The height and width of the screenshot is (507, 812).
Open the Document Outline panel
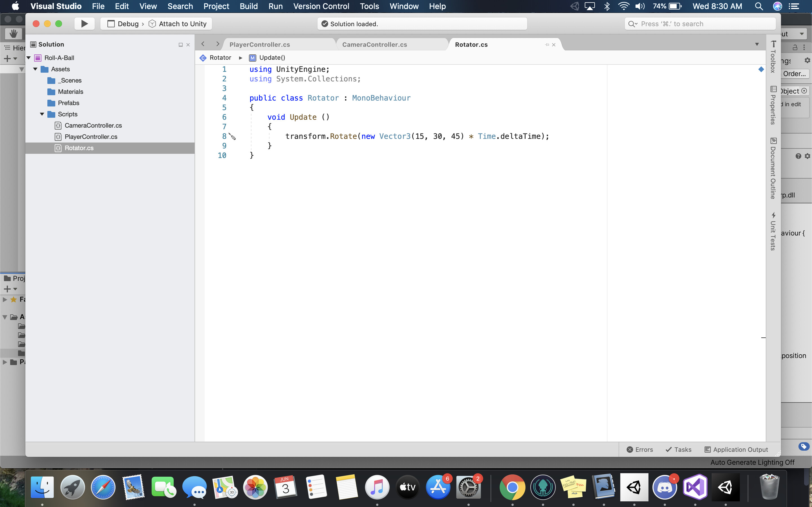[773, 168]
